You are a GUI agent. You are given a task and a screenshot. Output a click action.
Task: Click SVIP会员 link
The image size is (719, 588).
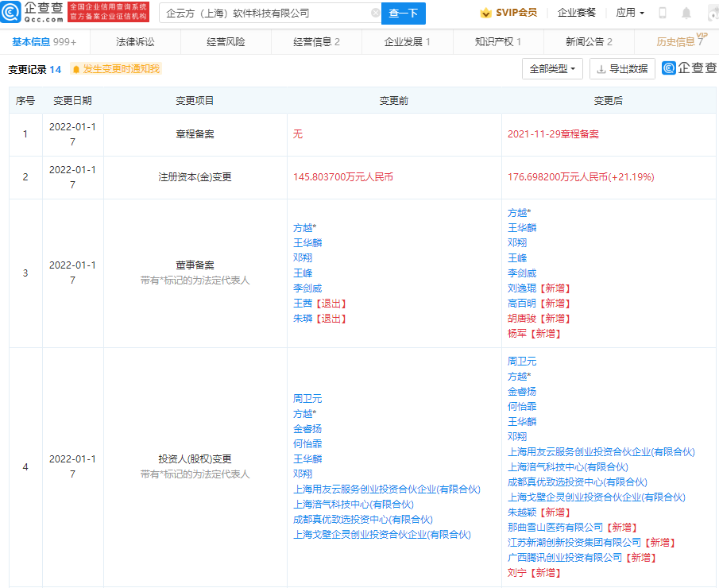coord(516,13)
